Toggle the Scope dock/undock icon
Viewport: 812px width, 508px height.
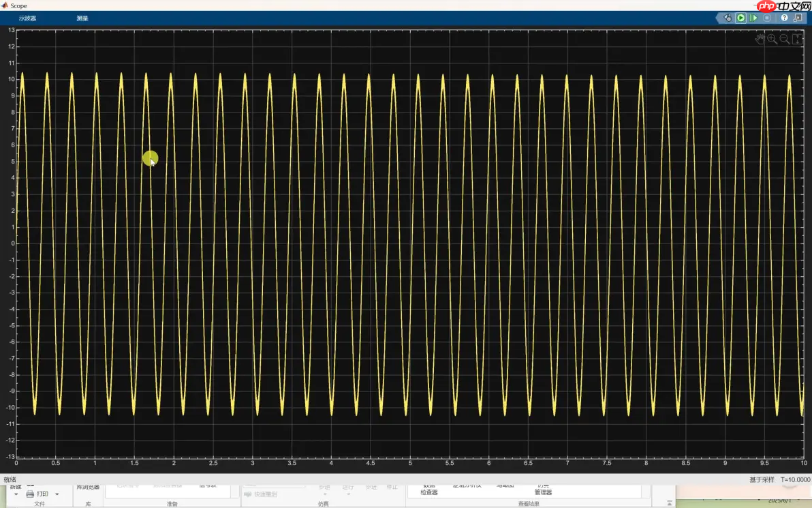(x=798, y=18)
